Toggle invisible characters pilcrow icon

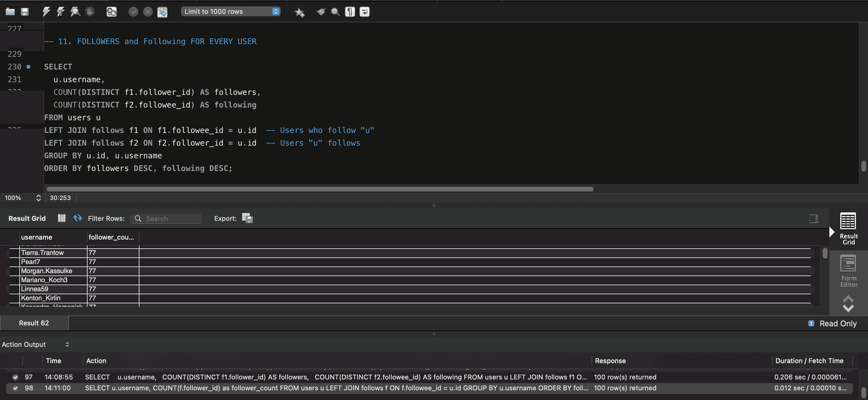click(350, 12)
